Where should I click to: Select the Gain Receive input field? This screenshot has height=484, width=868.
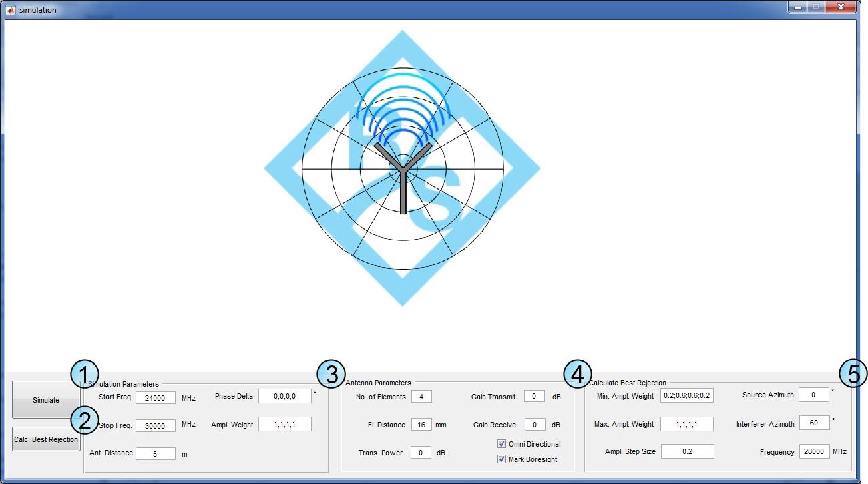point(534,424)
